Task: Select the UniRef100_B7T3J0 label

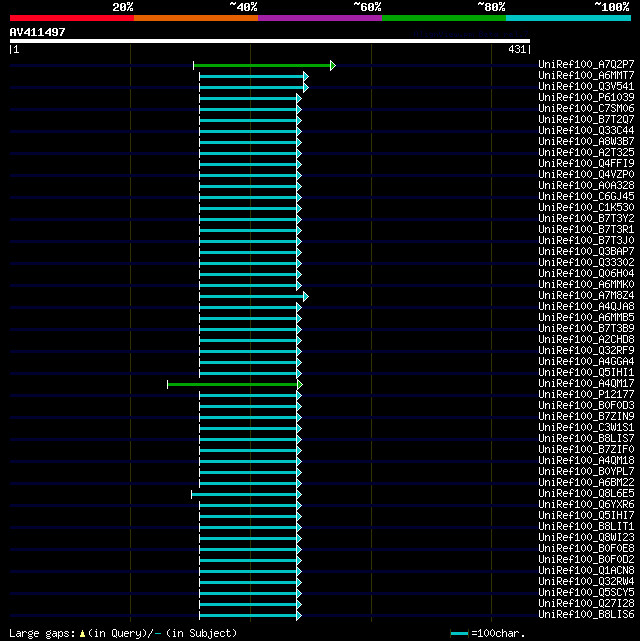Action: click(586, 240)
